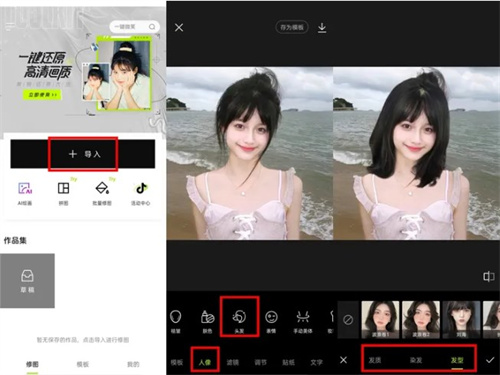Viewport: 500px width, 375px height.
Task: Switch to the 修图 bottom tab
Action: click(32, 364)
